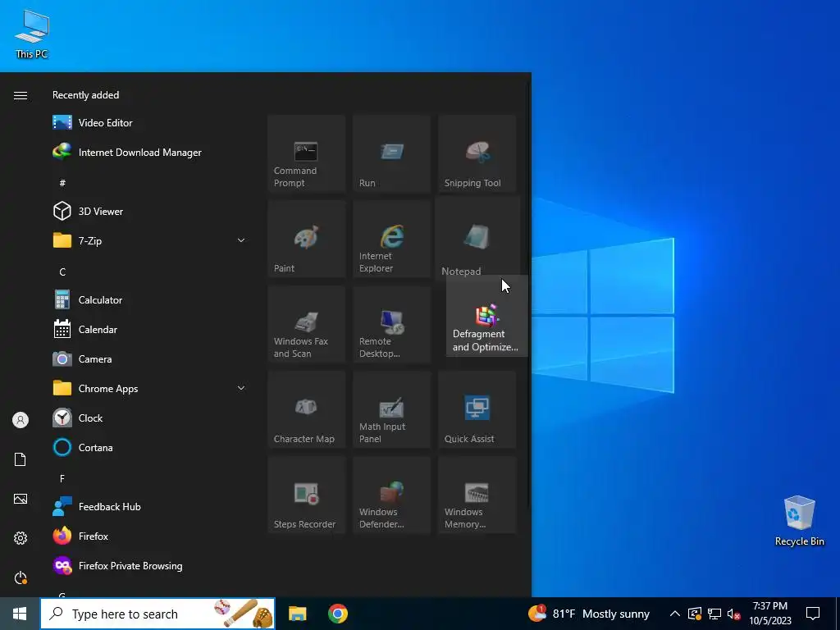840x630 pixels.
Task: Open the user account button
Action: (21, 420)
